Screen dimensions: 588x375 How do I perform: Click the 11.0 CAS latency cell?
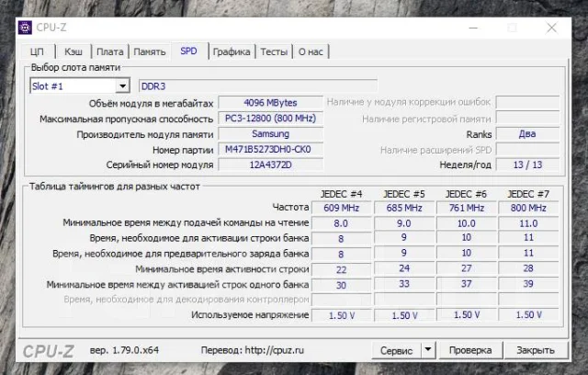528,223
